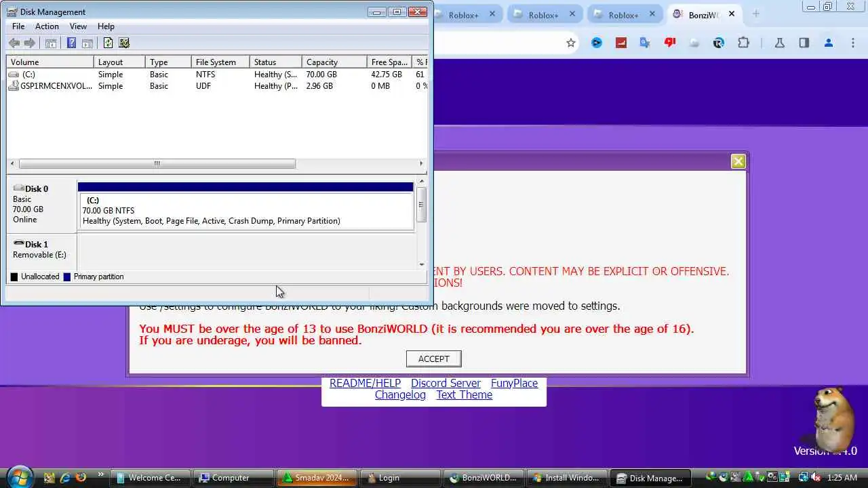Open the Help menu
The height and width of the screenshot is (488, 868).
click(106, 26)
